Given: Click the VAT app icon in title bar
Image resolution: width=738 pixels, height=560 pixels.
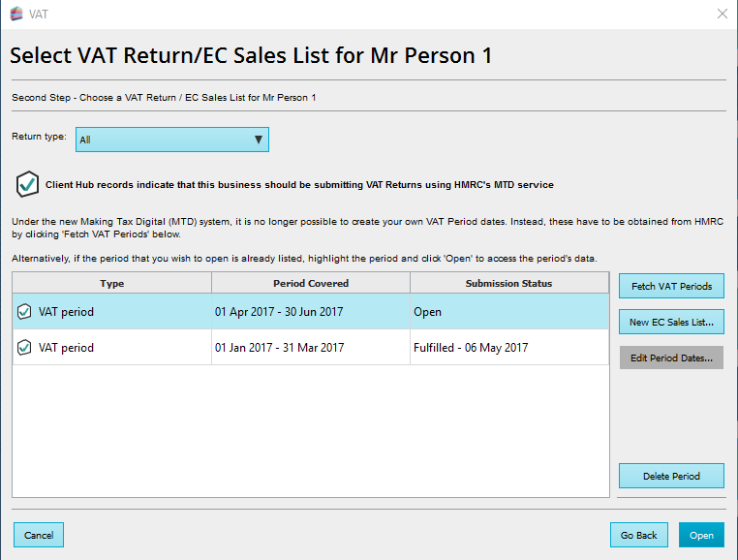Looking at the screenshot, I should [15, 14].
